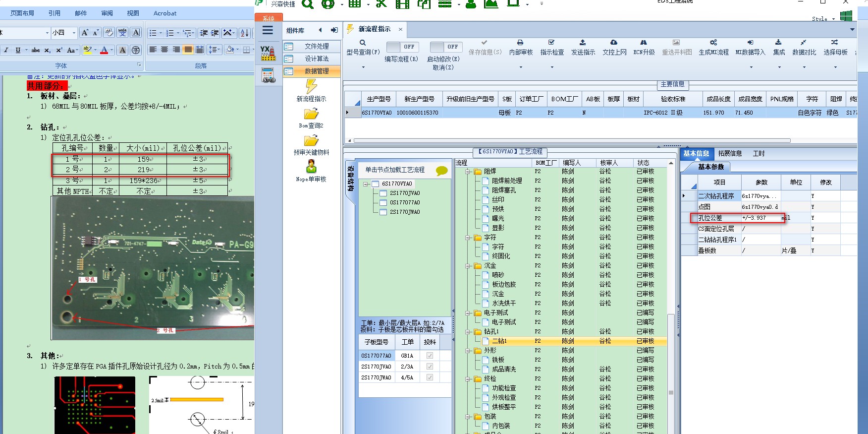This screenshot has height=434, width=868.
Task: Open the 新流程指示 lightning icon in sidebar
Action: tap(311, 86)
